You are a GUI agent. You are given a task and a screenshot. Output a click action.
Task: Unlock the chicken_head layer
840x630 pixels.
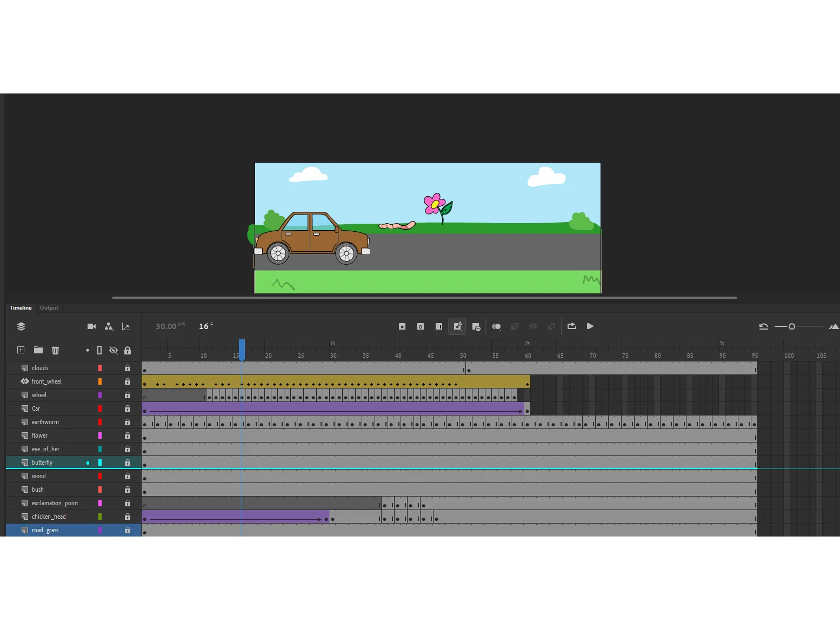coord(128,517)
